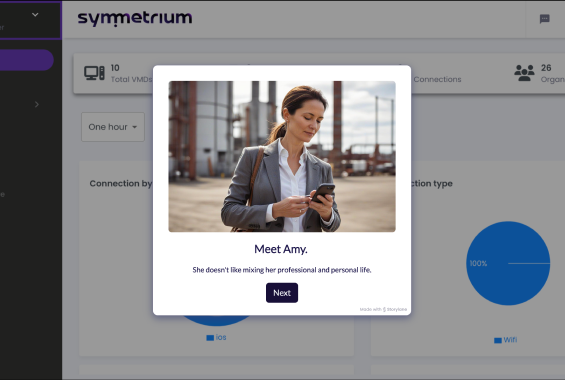Open the Made with Storylane link
This screenshot has width=565, height=380.
pos(383,309)
